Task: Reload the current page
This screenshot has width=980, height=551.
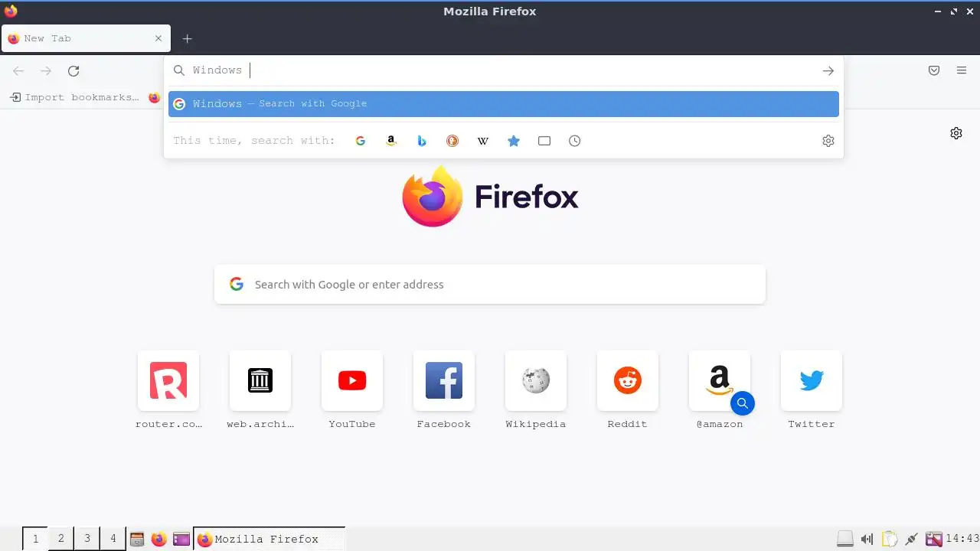Action: 73,70
